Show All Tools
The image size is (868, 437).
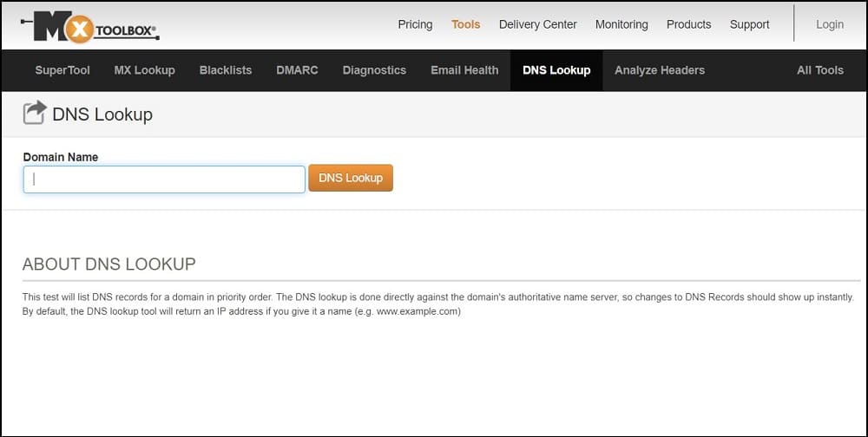[x=820, y=70]
